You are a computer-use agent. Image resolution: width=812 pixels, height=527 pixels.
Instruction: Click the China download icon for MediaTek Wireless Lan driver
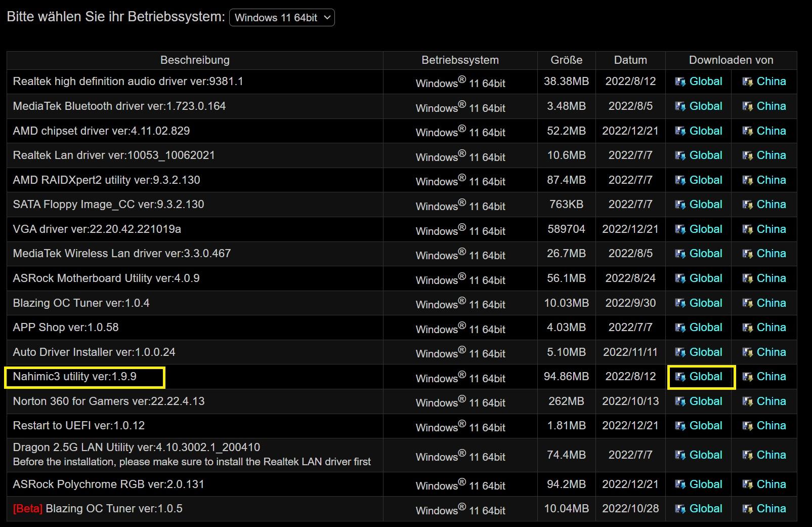click(x=747, y=254)
